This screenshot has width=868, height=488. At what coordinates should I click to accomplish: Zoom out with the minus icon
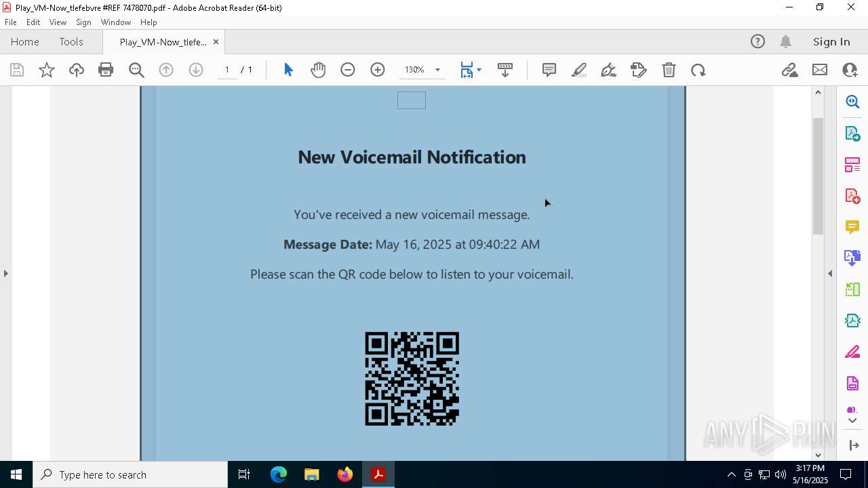click(348, 70)
